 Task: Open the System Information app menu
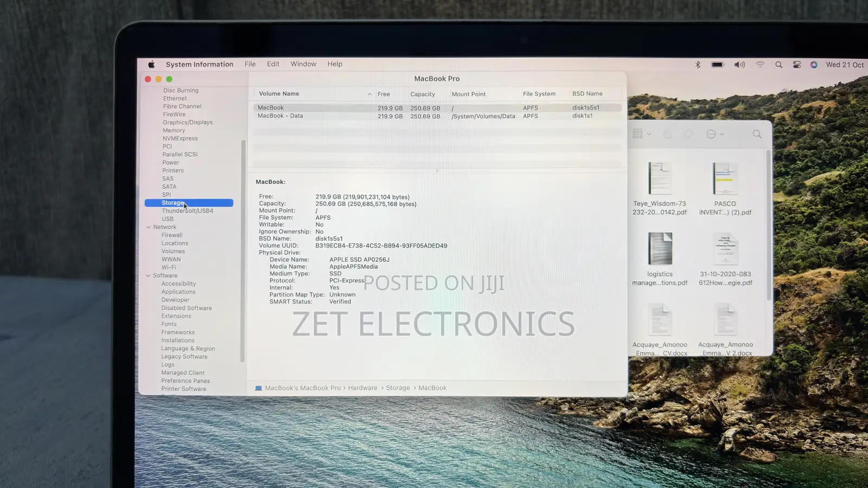(200, 64)
